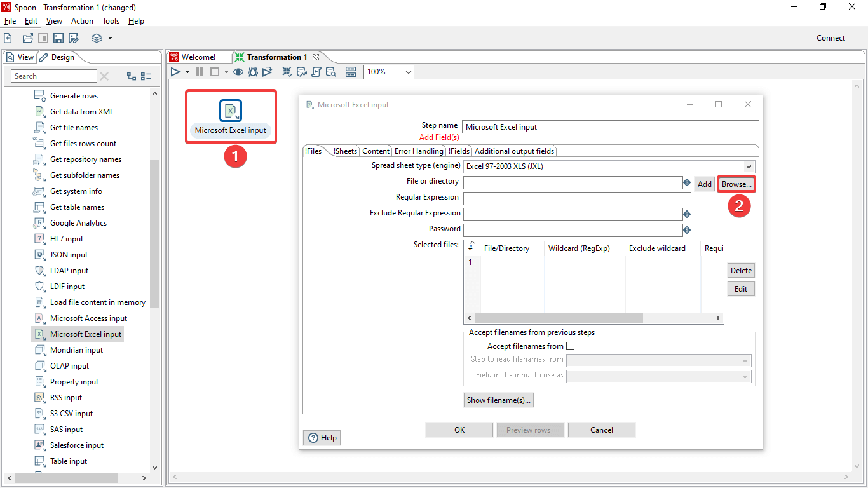Image resolution: width=868 pixels, height=488 pixels.
Task: Open the 100% zoom dropdown
Action: (x=389, y=72)
